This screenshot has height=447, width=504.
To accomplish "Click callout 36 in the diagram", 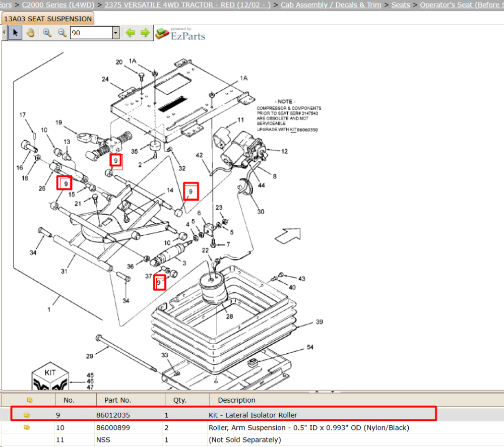I will click(130, 267).
